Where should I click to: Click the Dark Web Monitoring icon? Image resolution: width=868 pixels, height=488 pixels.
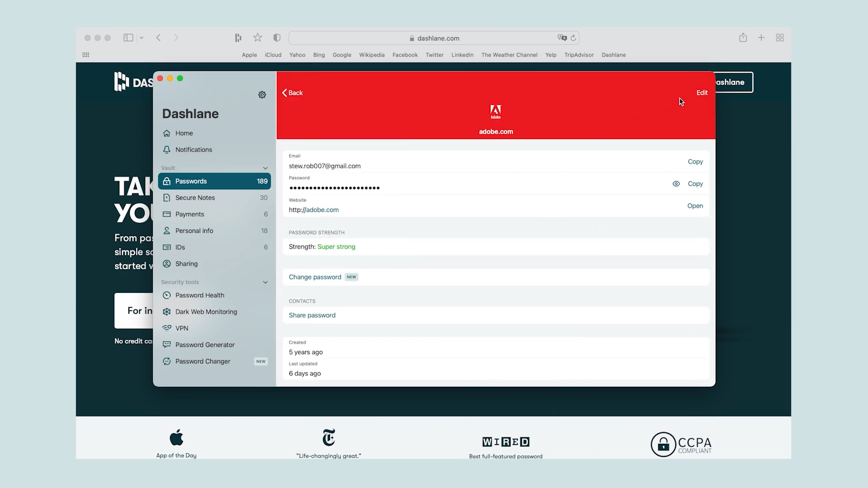pos(167,312)
